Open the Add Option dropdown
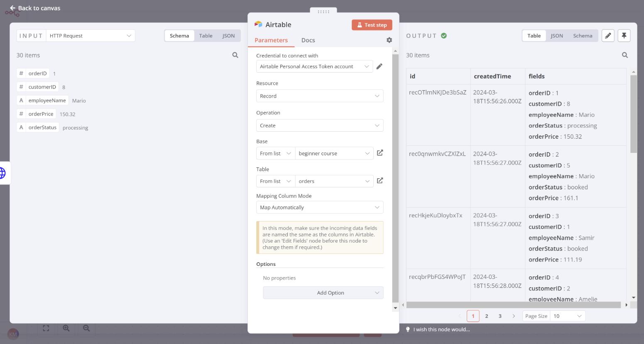Viewport: 644px width, 344px height. coord(323,293)
